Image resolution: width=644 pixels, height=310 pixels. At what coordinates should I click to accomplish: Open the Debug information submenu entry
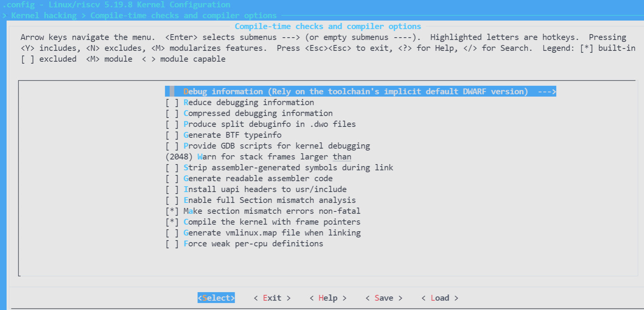coord(360,92)
